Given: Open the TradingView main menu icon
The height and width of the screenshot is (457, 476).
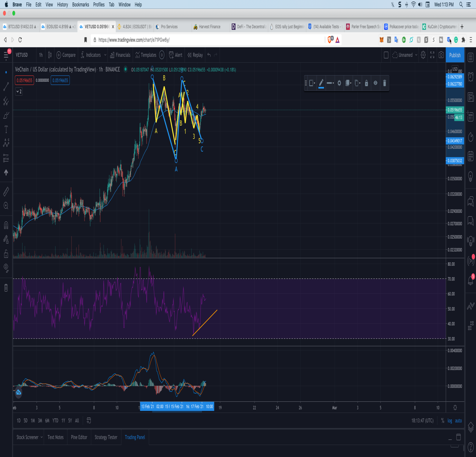Looking at the screenshot, I should point(6,55).
